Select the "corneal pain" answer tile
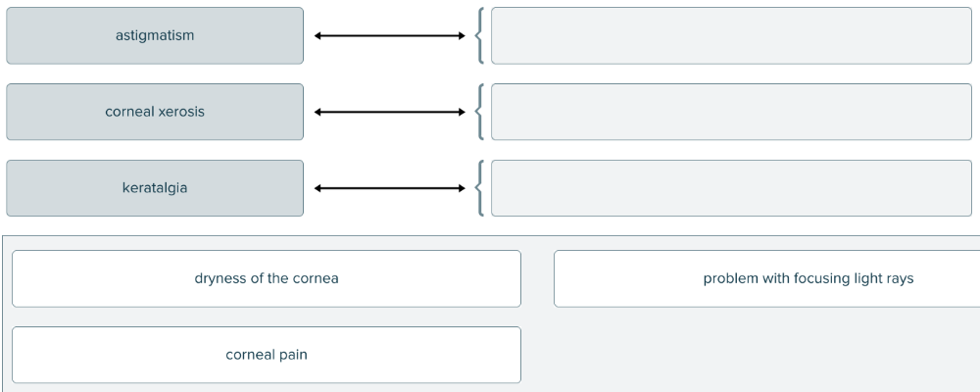 [x=267, y=355]
